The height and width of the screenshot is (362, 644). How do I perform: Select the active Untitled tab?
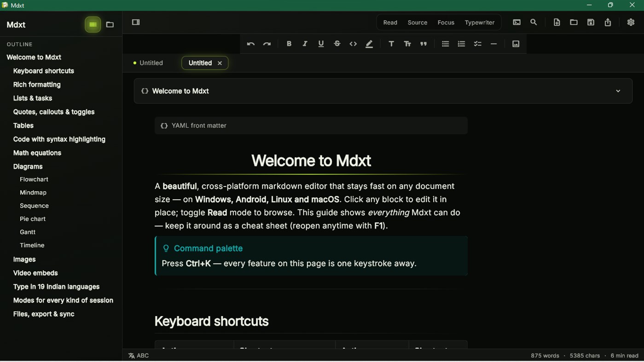click(200, 63)
